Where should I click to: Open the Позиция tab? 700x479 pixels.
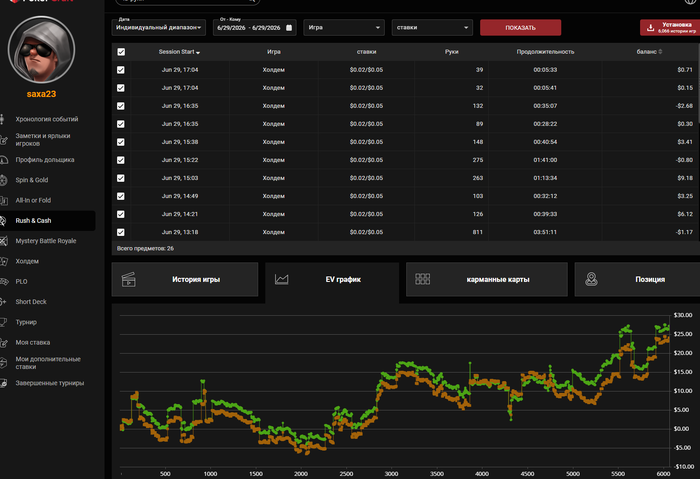638,279
